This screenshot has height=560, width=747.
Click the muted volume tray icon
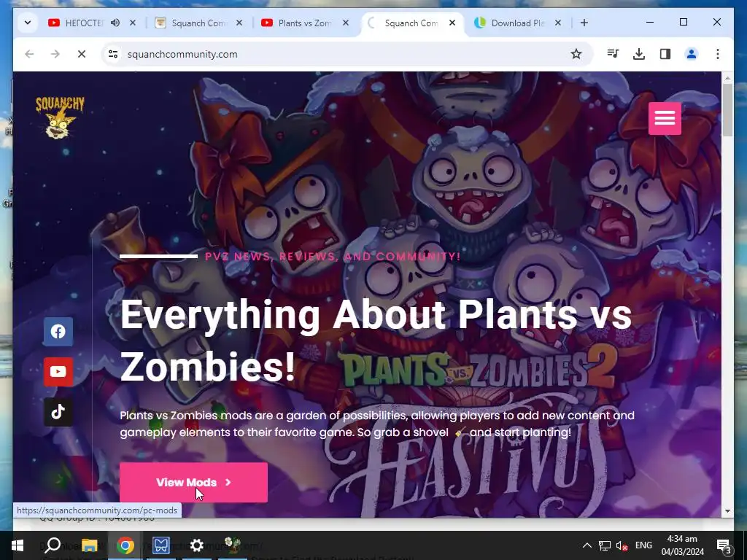click(622, 545)
